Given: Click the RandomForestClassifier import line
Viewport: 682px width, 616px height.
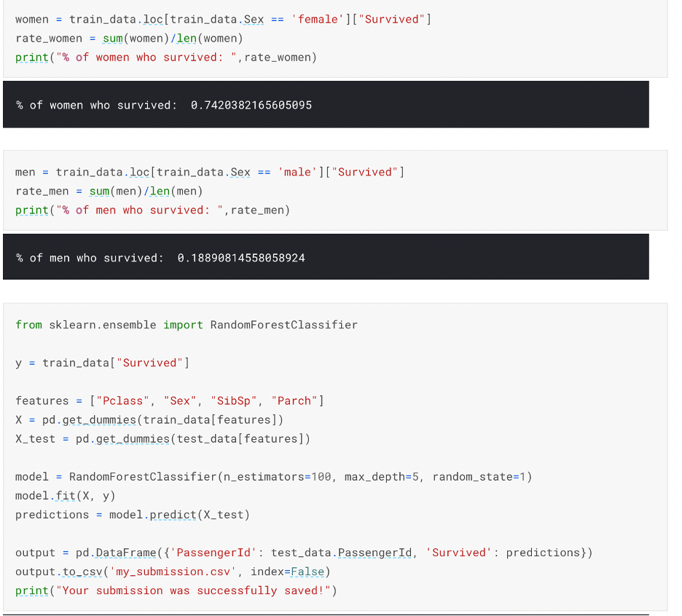Looking at the screenshot, I should pyautogui.click(x=186, y=325).
